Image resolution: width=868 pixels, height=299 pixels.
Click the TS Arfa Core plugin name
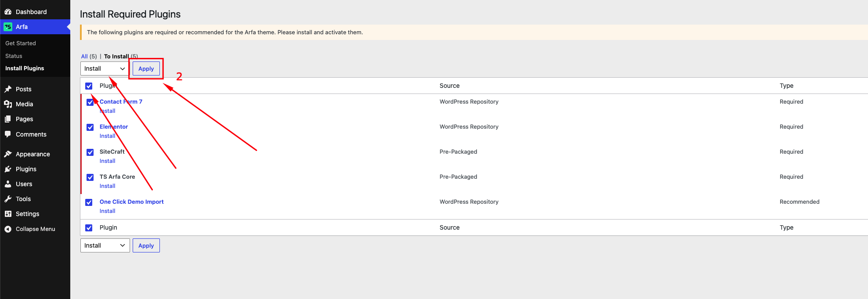point(117,177)
